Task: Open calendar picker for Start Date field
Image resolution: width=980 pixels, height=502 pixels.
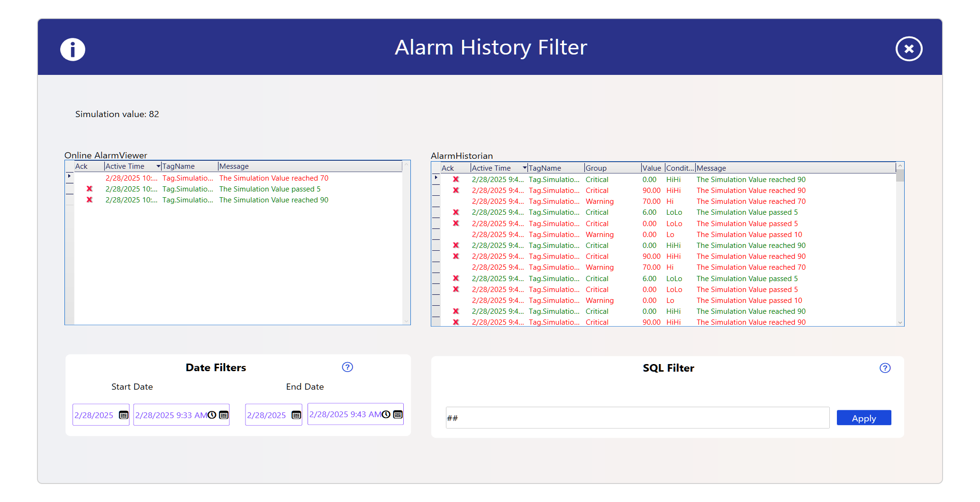Action: (x=123, y=415)
